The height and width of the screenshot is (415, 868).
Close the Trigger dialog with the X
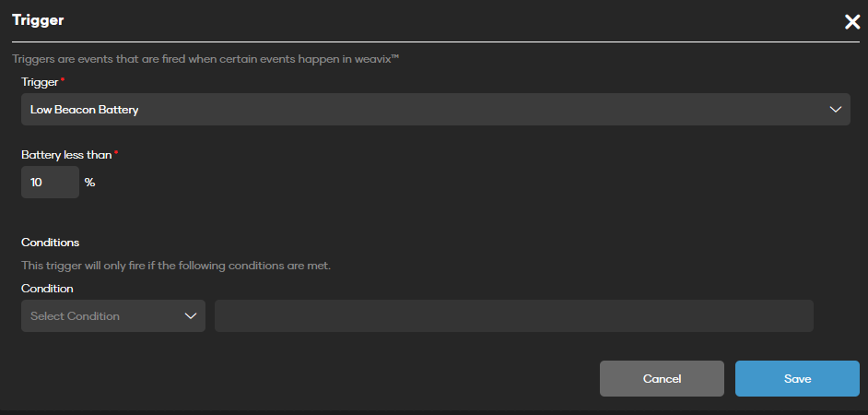click(x=851, y=22)
